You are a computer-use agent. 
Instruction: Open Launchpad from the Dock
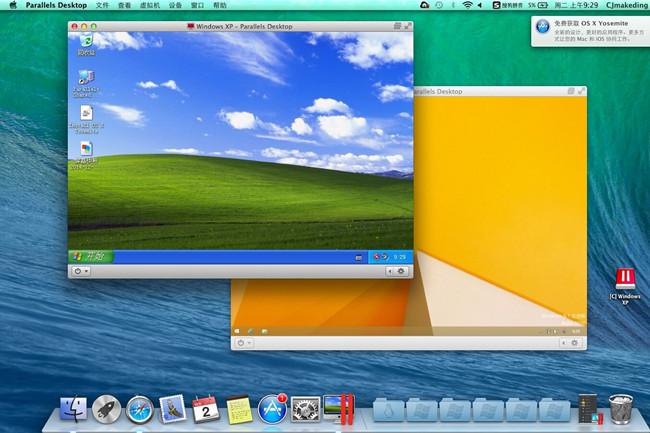107,409
